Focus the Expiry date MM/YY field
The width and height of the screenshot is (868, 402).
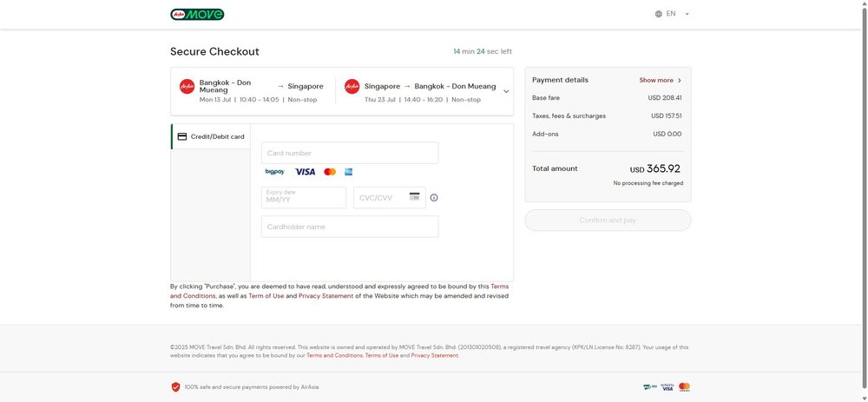tap(304, 197)
